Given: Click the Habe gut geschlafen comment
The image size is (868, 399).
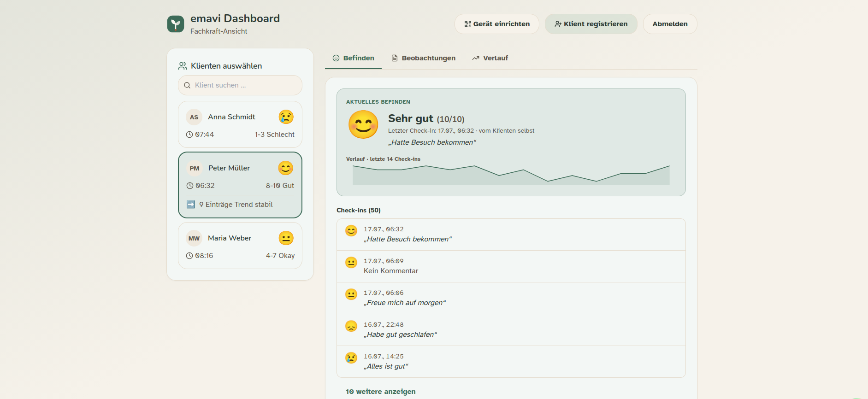Looking at the screenshot, I should (x=400, y=334).
